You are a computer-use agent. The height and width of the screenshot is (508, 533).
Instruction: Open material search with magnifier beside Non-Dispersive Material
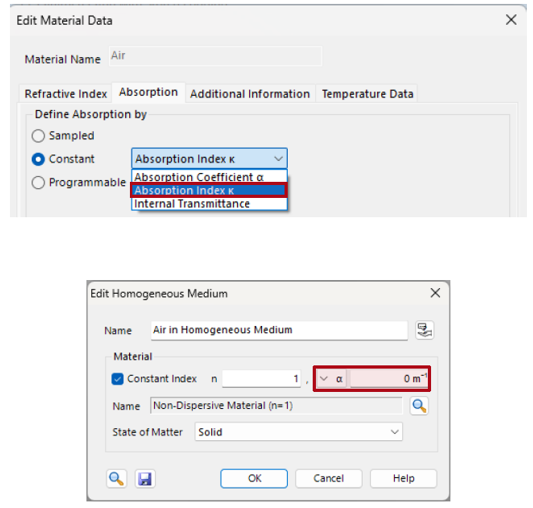tap(419, 406)
